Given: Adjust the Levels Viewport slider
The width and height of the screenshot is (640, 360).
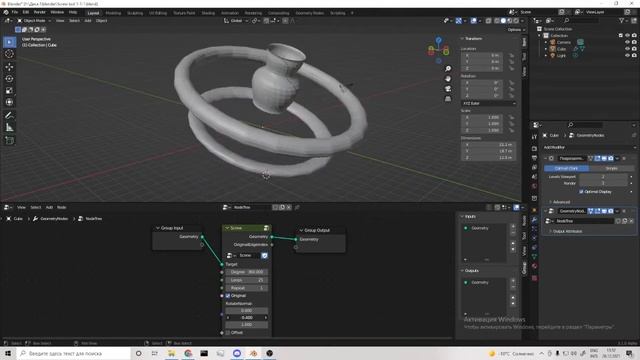Looking at the screenshot, I should pos(603,177).
